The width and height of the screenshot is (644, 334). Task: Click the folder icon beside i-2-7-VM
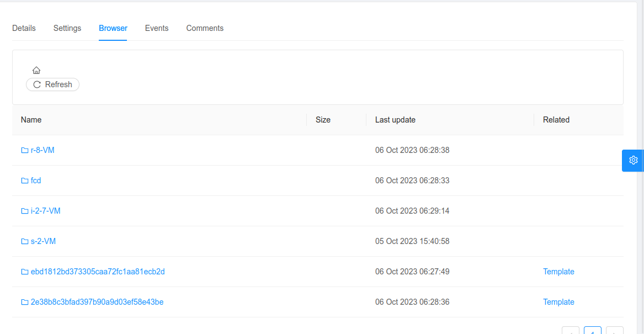coord(24,210)
